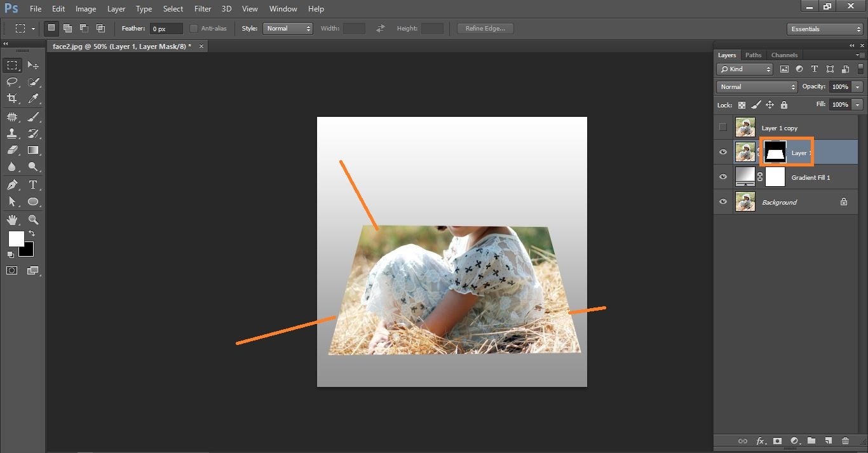
Task: Hide the Gradient Fill 1 layer
Action: point(722,177)
